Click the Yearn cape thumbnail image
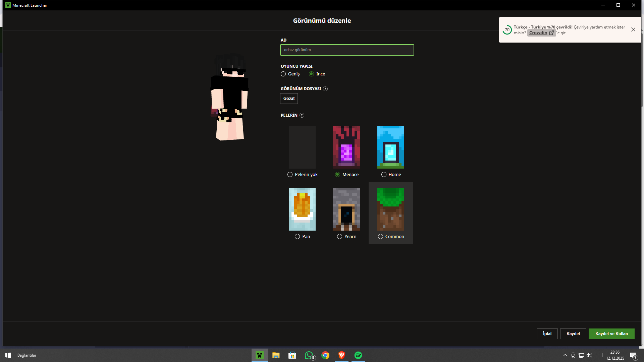 346,209
